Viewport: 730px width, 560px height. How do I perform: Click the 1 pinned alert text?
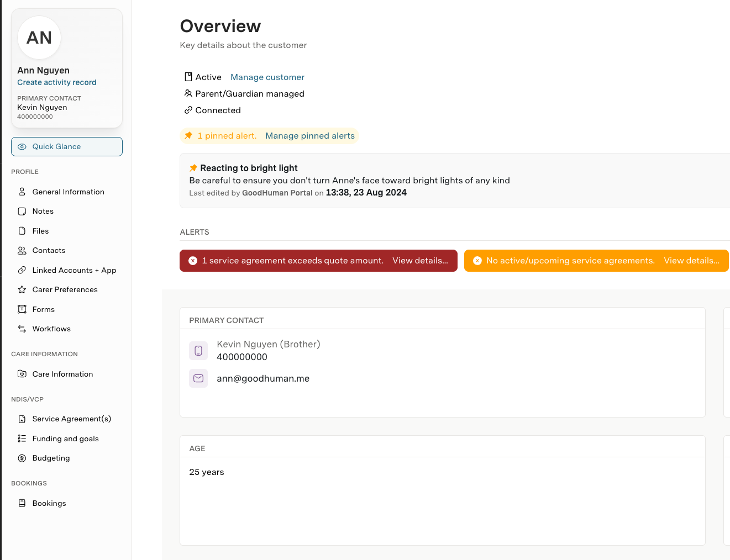(x=227, y=136)
